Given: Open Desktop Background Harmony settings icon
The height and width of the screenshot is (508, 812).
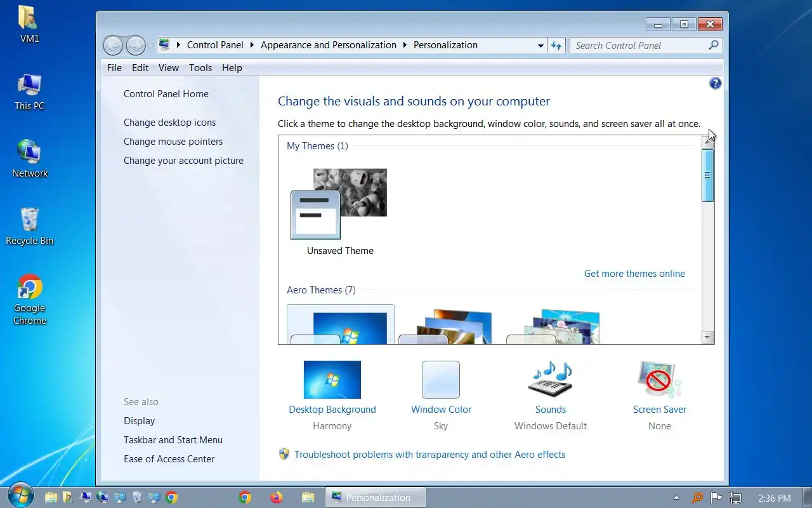Looking at the screenshot, I should coord(332,380).
